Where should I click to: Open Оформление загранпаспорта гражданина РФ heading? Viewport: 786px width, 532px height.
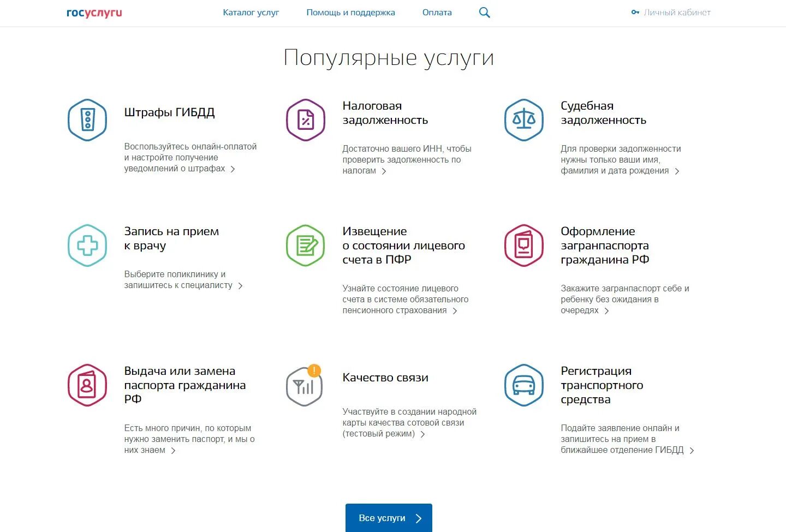pyautogui.click(x=605, y=246)
